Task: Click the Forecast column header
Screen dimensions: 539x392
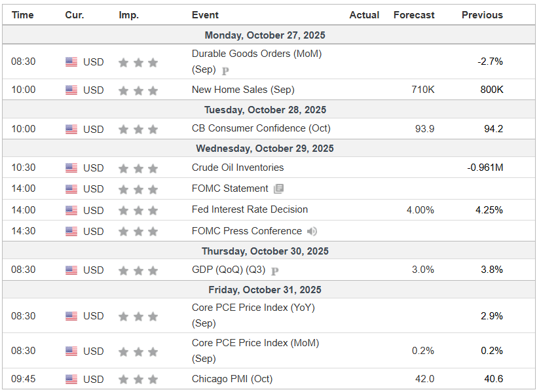Action: point(414,15)
